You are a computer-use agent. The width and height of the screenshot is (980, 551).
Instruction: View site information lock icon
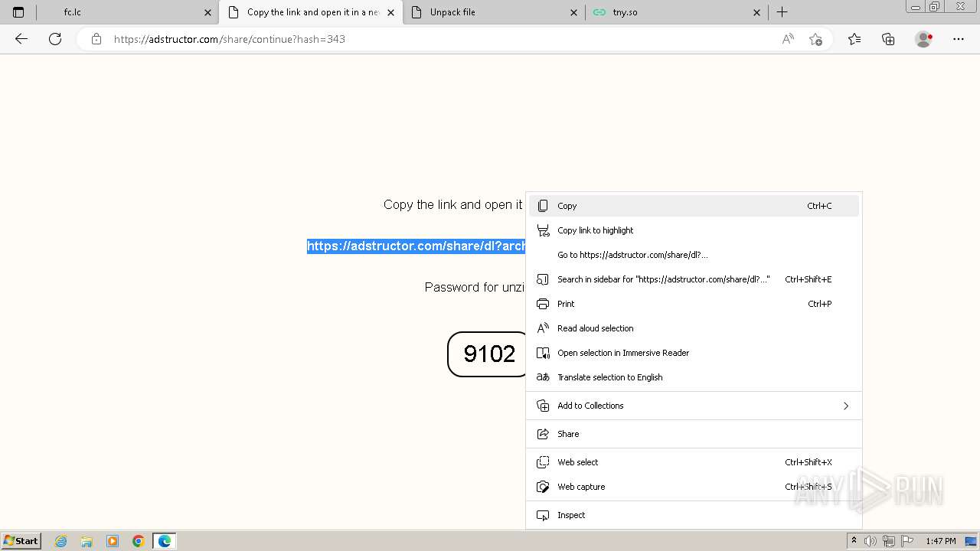[x=96, y=39]
